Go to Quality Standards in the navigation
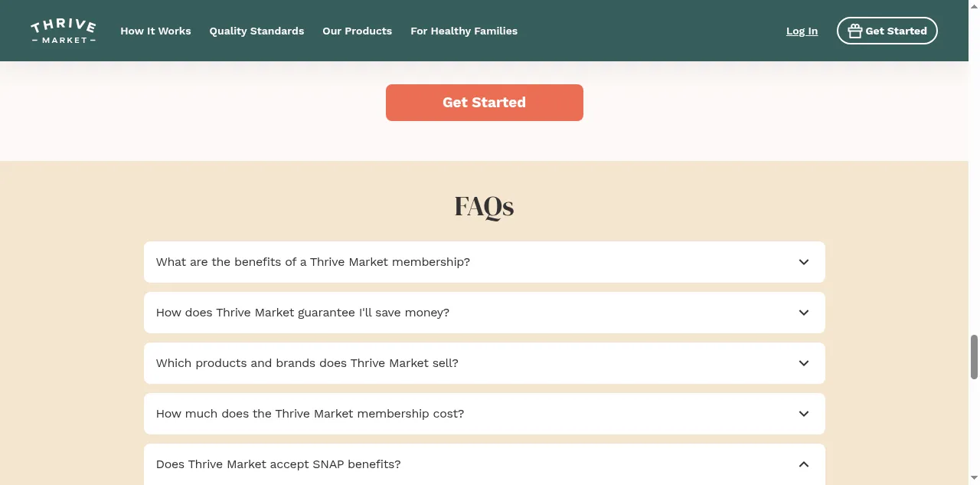 [256, 31]
